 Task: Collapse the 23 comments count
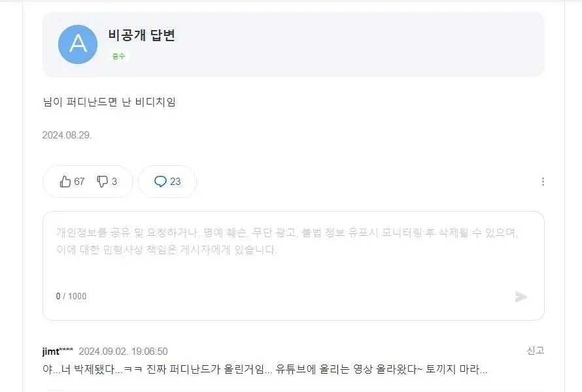[x=175, y=182]
